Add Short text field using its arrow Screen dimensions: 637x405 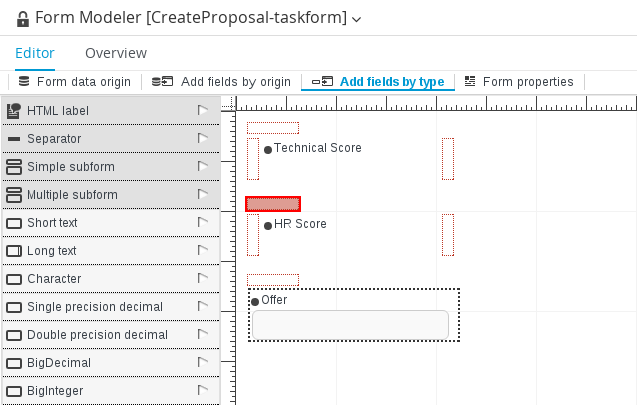tap(203, 222)
